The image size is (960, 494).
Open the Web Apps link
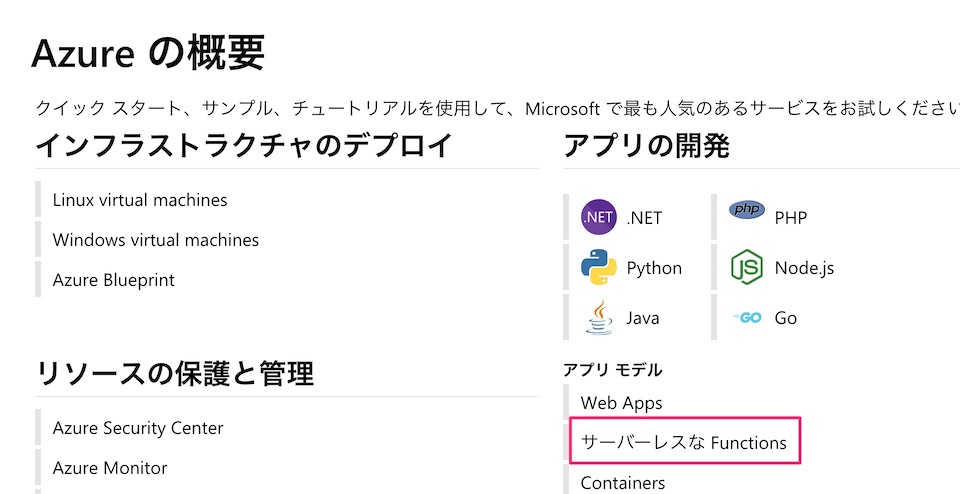[x=621, y=403]
